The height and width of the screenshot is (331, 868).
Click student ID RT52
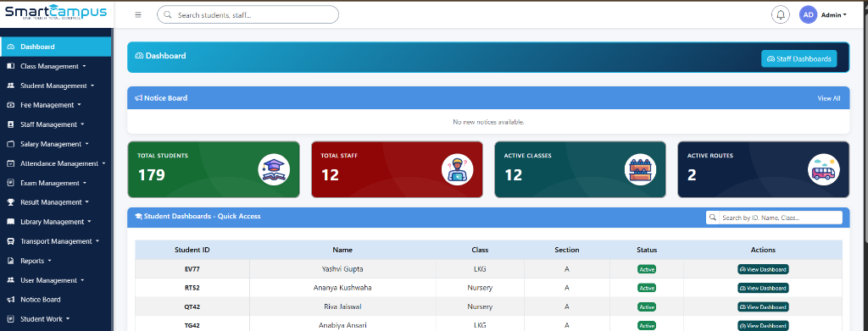(192, 288)
